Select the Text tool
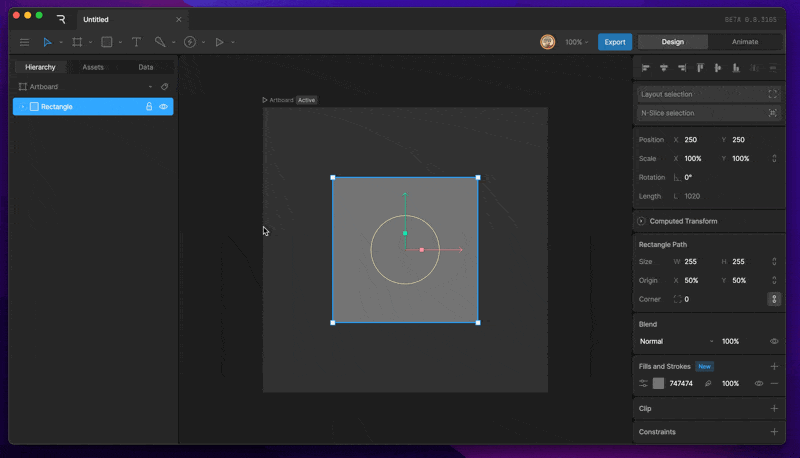 point(136,42)
